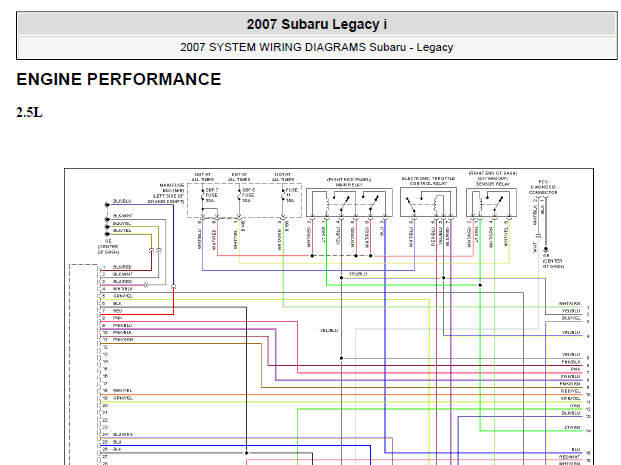Click connector pin 1 "BLK/RED" label
Screen dimensions: 621x465
click(122, 267)
